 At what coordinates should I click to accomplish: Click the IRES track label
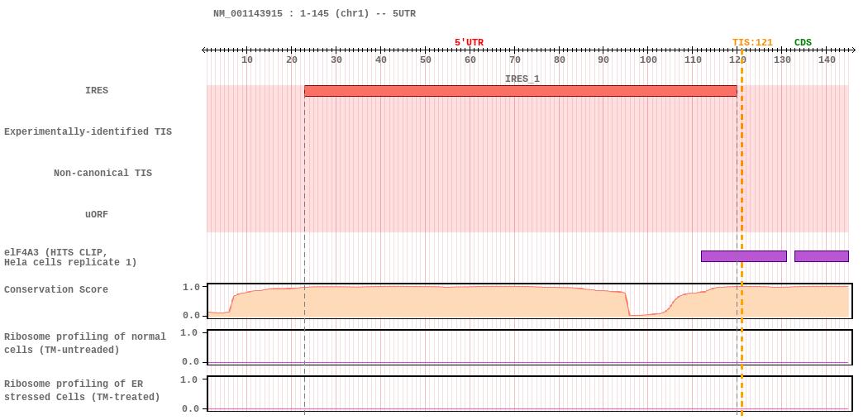97,90
